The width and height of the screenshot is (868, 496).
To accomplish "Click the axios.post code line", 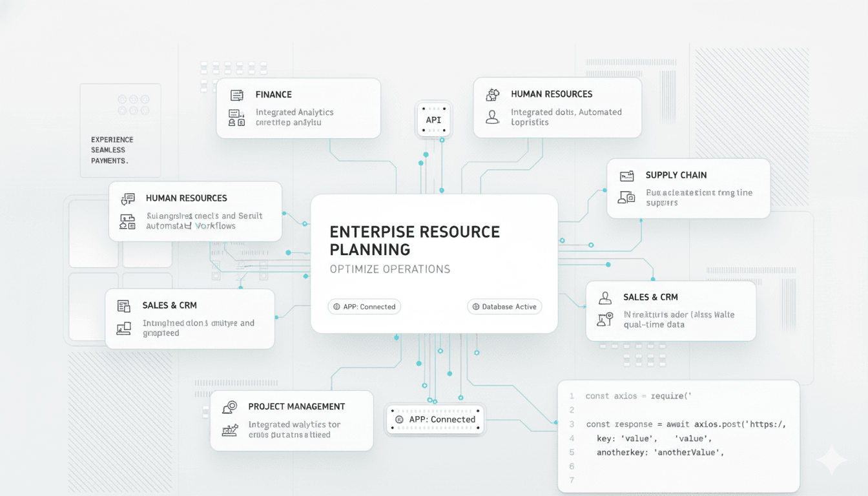I will coord(685,424).
